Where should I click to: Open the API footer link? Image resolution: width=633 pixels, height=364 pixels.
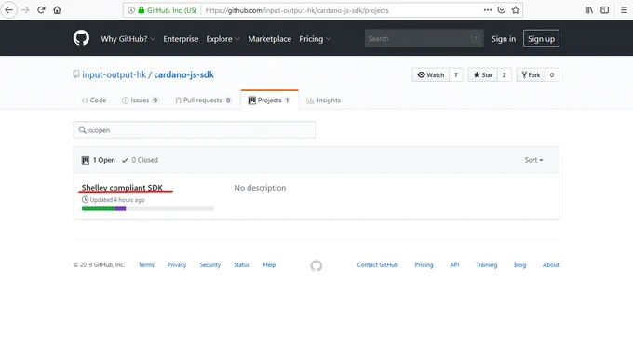(x=454, y=265)
